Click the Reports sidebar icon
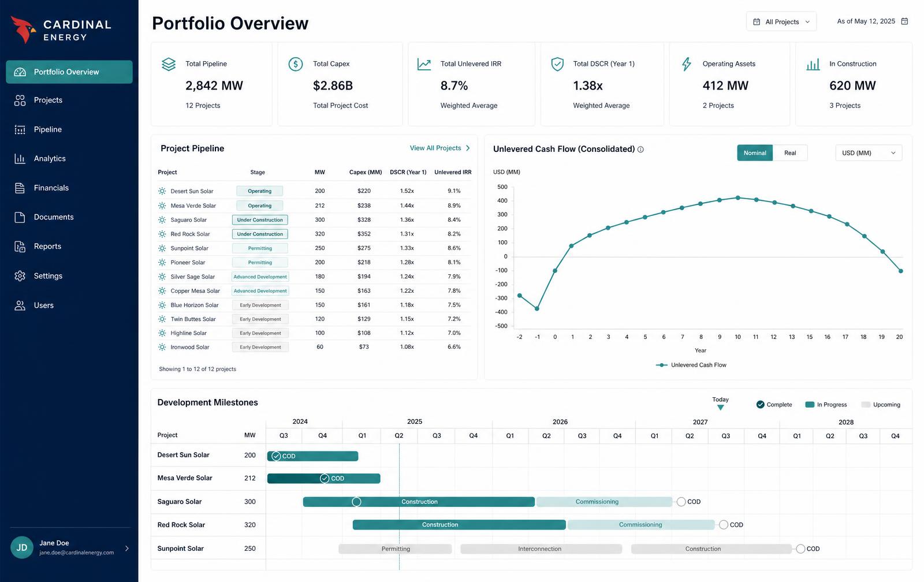The height and width of the screenshot is (582, 924). (20, 247)
